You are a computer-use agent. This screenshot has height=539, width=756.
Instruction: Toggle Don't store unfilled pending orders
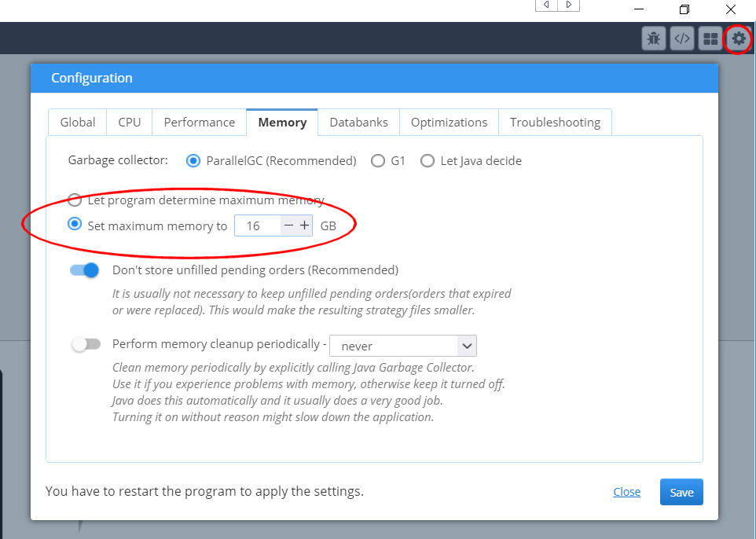84,270
